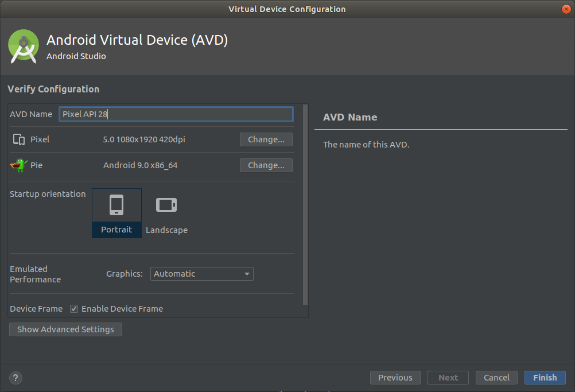Open the Graphics Automatic dropdown
This screenshot has height=392, width=575.
201,274
